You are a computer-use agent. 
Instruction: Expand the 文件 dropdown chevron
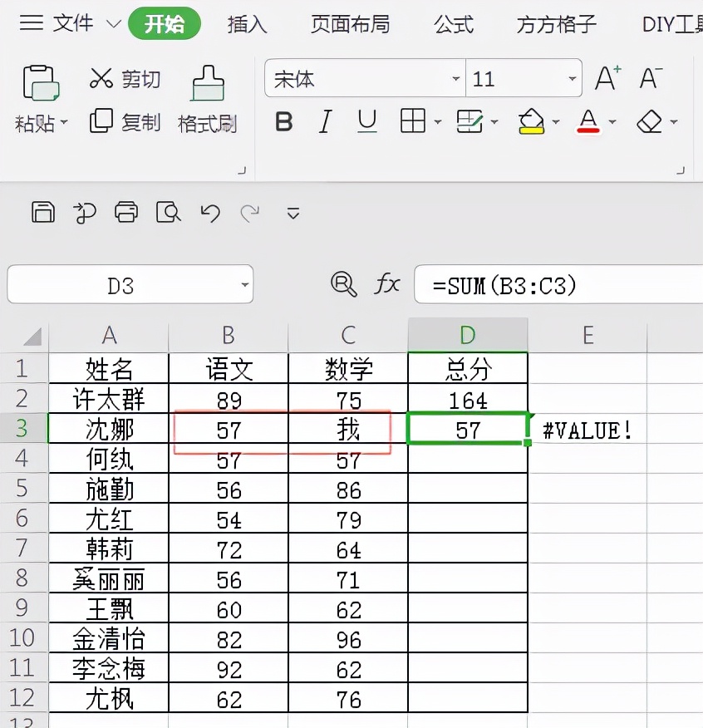click(114, 23)
